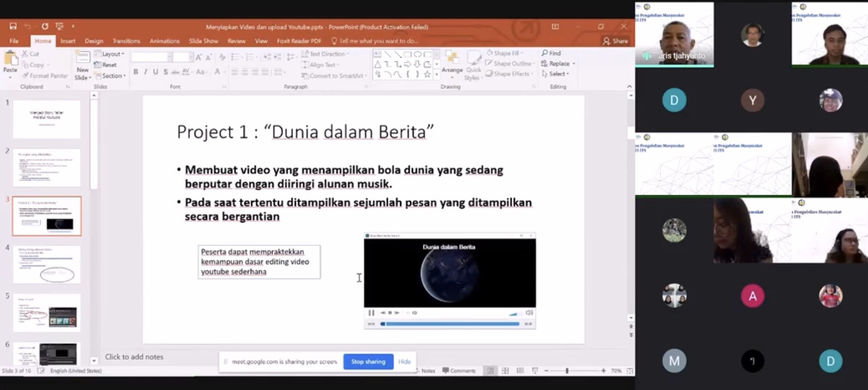Screen dimensions: 868x390
Task: Switch to the Slide Show tab
Action: coord(203,41)
